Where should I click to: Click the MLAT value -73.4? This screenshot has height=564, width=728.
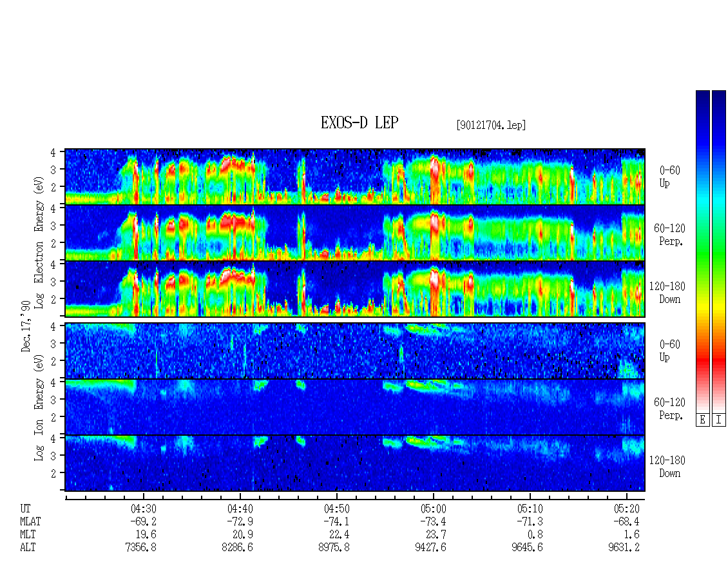tap(433, 521)
